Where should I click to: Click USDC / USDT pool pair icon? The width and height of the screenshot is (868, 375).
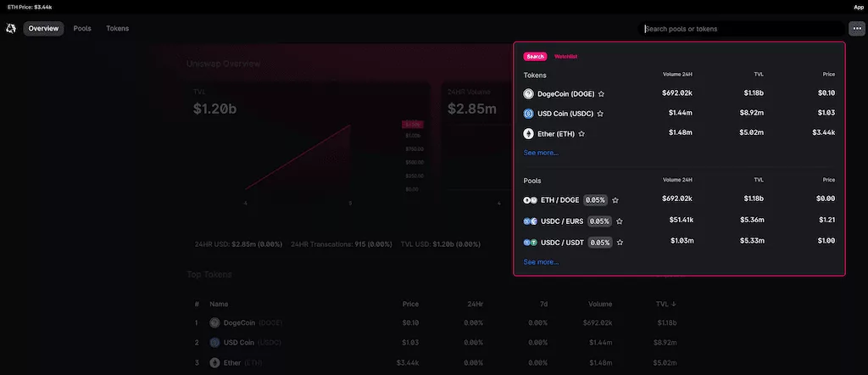click(531, 242)
